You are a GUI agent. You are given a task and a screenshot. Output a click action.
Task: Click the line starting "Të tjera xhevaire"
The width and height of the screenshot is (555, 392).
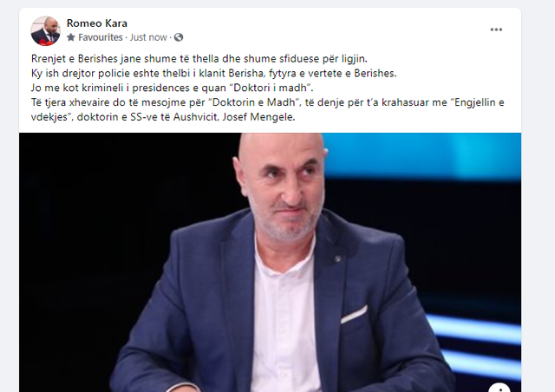(x=268, y=102)
